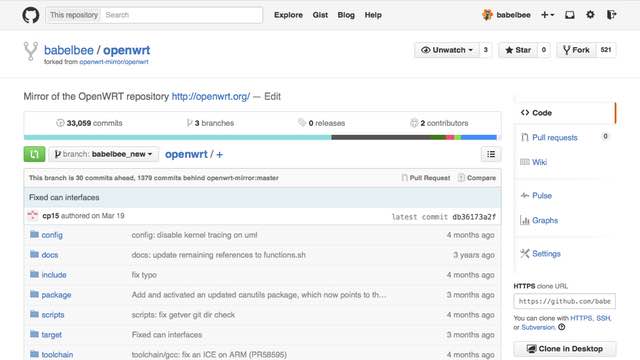Open the latest commit db36173a2f hash
The height and width of the screenshot is (360, 640).
coord(474,217)
